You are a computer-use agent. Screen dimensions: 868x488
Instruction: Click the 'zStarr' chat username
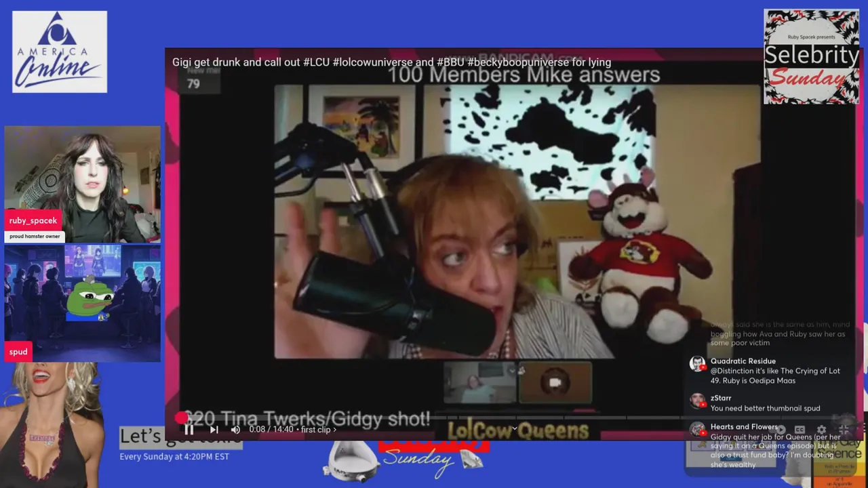point(721,398)
